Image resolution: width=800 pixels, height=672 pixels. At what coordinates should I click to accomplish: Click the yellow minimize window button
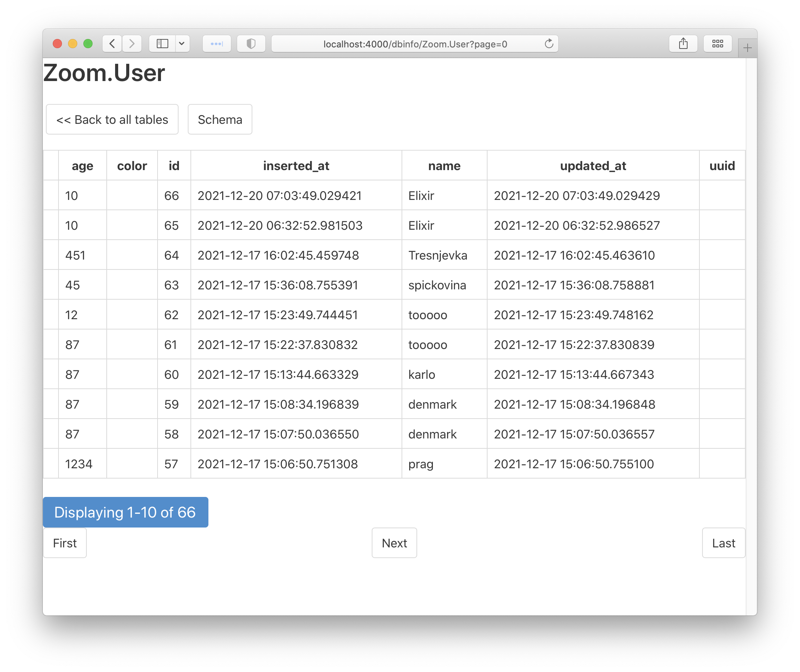click(73, 44)
